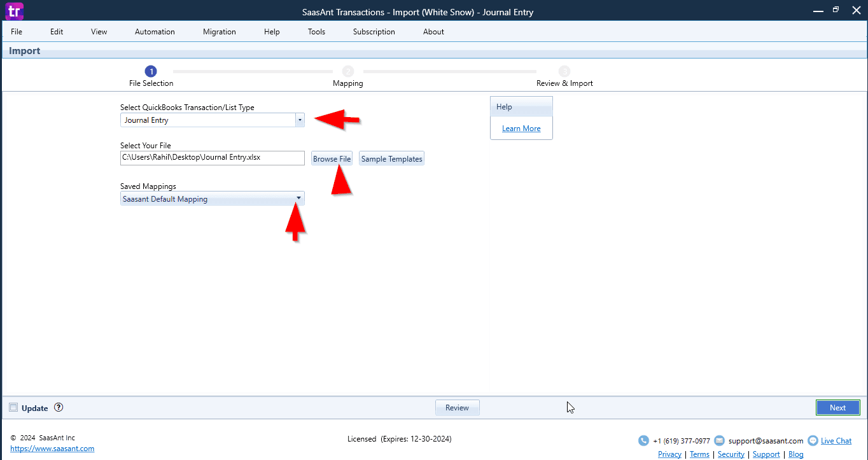Open the Edit menu
This screenshot has width=868, height=460.
(57, 32)
